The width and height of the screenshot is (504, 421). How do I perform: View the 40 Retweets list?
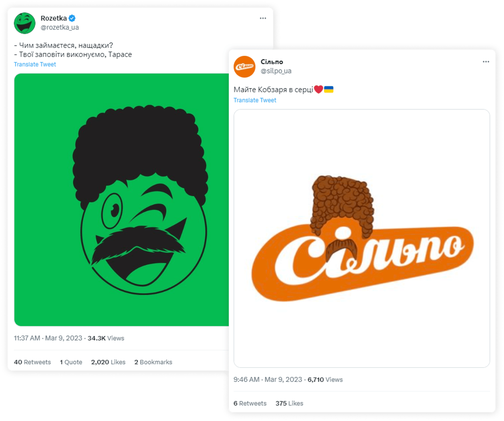click(x=32, y=362)
